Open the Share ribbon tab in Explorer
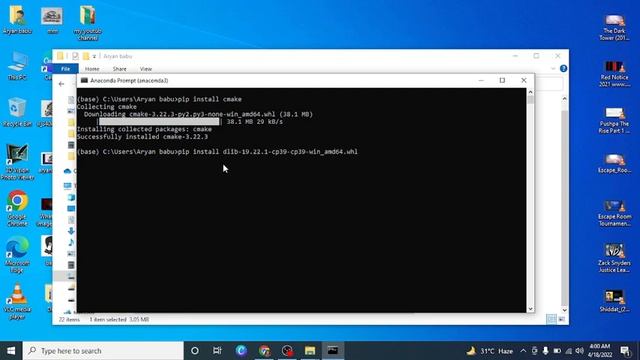Screen dimensions: 640x360 pyautogui.click(x=120, y=69)
